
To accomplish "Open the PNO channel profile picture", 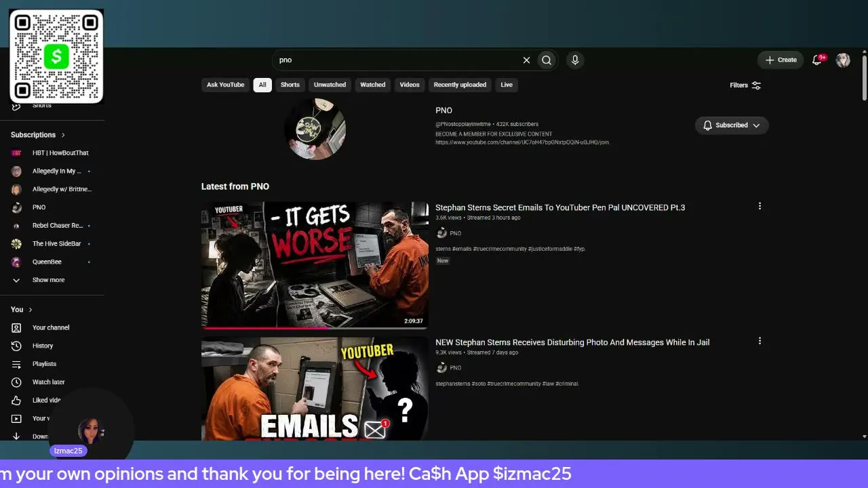I will 315,129.
